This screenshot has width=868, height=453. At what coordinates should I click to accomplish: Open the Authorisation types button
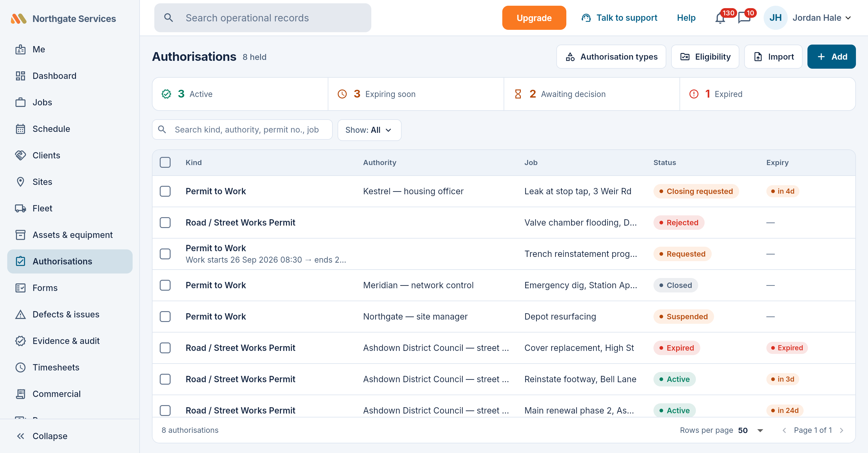click(611, 57)
